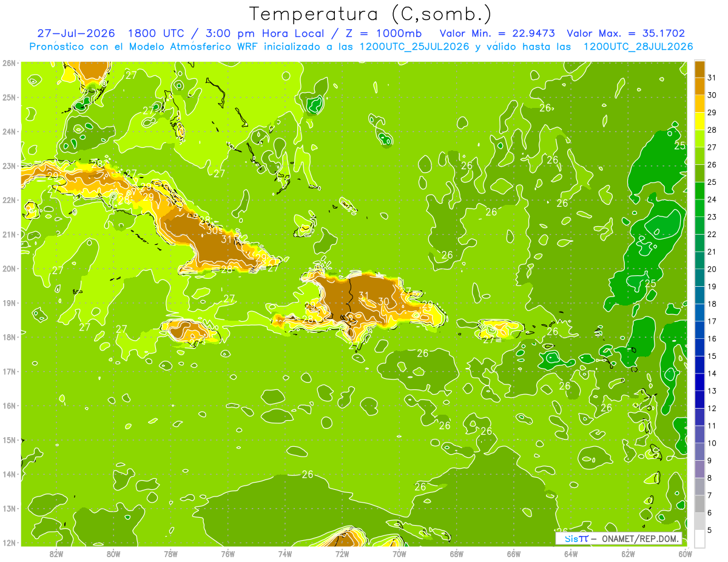Viewport: 728px width, 562px height.
Task: Click the color scale label 17
Action: point(712,321)
